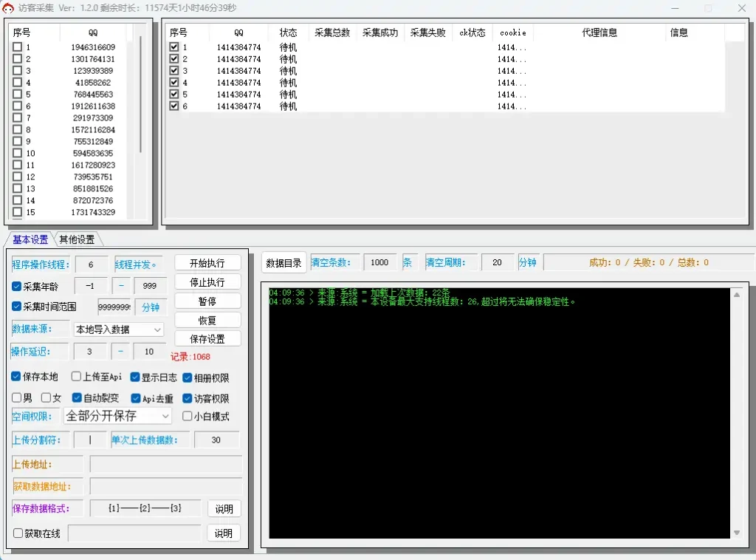
Task: Click the ck状态 column header
Action: 472,33
